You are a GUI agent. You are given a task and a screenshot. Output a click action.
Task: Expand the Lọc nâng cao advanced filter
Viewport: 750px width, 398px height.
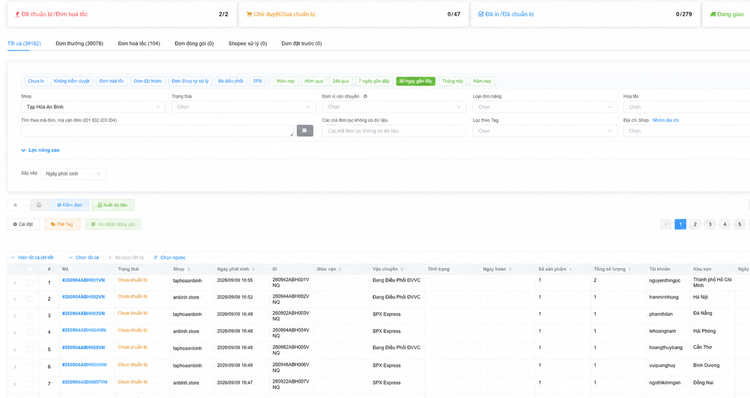click(40, 150)
